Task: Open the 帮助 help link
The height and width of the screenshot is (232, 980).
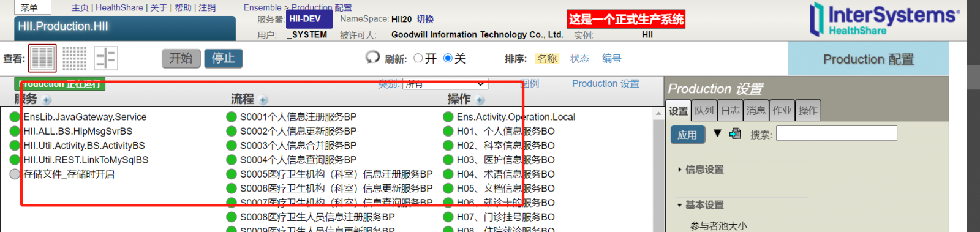Action: pos(183,7)
